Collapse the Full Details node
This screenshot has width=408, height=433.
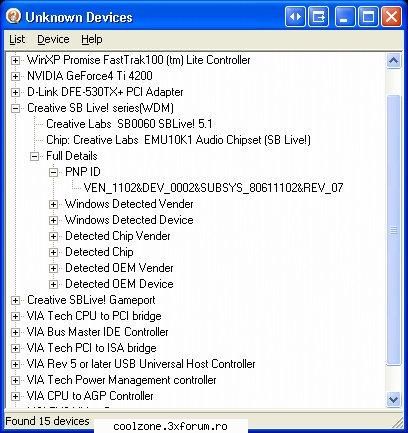coord(34,156)
